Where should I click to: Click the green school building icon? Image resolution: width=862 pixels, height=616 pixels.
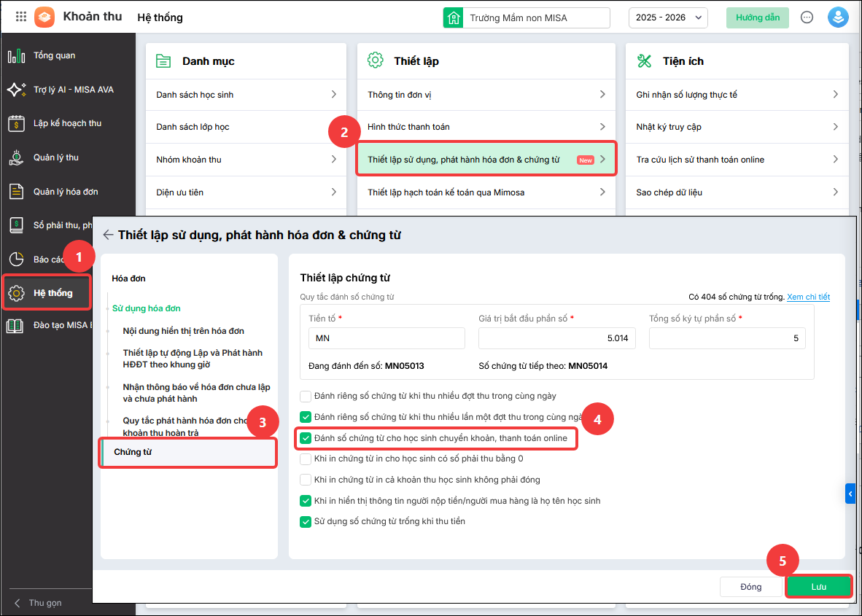click(453, 17)
